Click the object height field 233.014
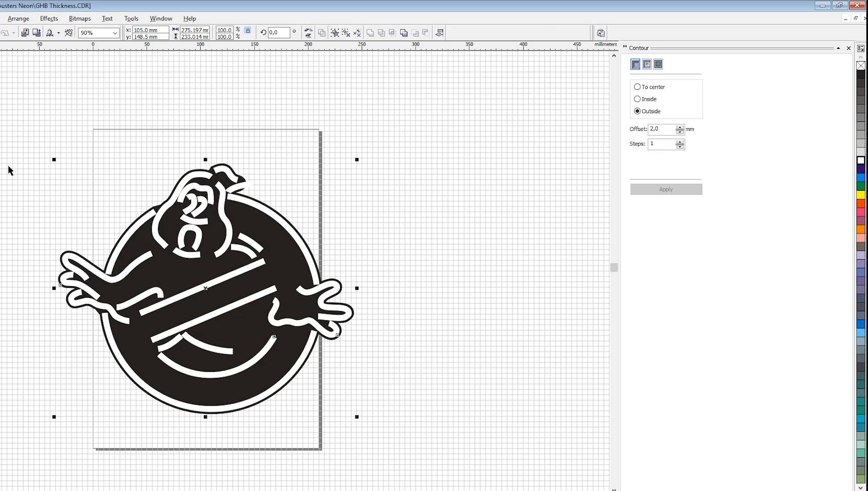The image size is (868, 491). (x=195, y=37)
